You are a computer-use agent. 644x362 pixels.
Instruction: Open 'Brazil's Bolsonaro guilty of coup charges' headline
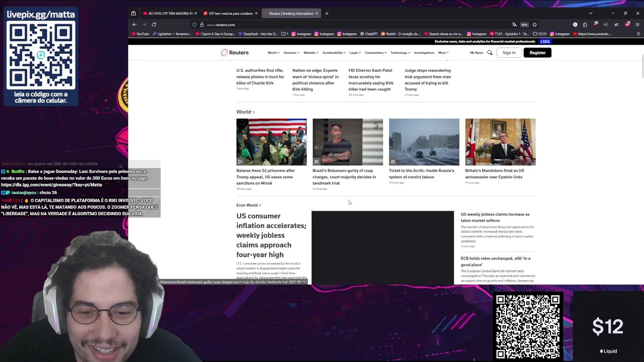[344, 176]
